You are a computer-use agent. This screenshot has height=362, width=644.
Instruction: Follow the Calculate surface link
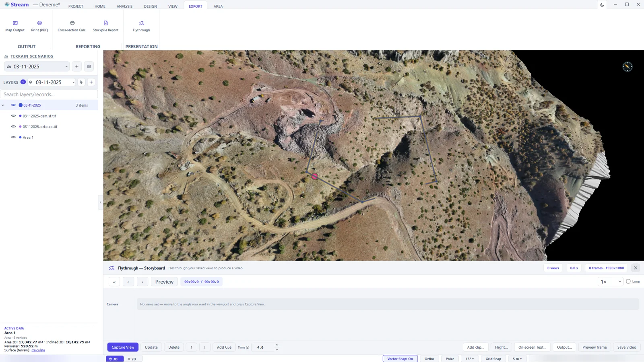(x=38, y=350)
